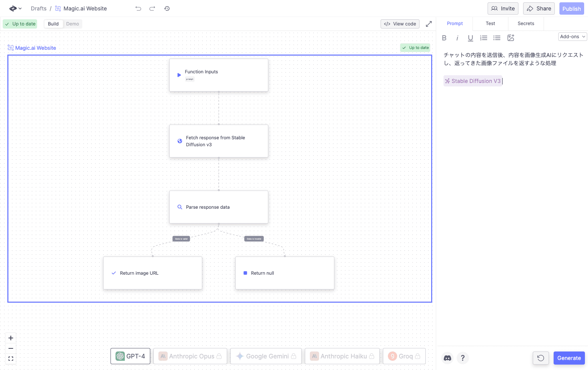
Task: Apply bold formatting in prompt editor
Action: coord(444,38)
